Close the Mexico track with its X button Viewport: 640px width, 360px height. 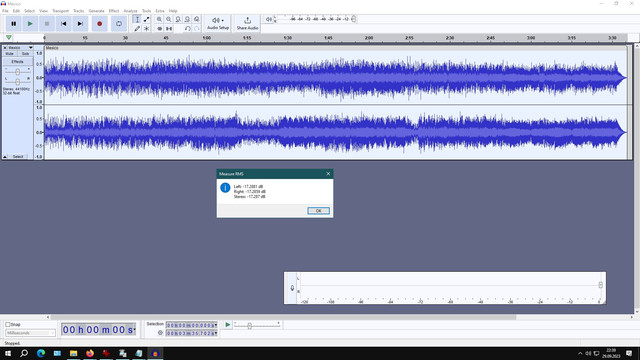[x=5, y=48]
